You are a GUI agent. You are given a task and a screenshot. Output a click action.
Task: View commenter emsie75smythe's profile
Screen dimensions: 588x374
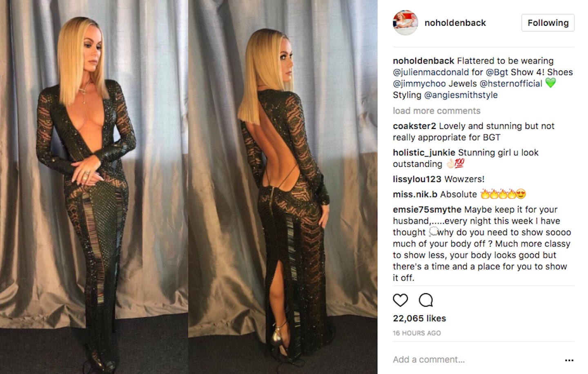tap(427, 210)
